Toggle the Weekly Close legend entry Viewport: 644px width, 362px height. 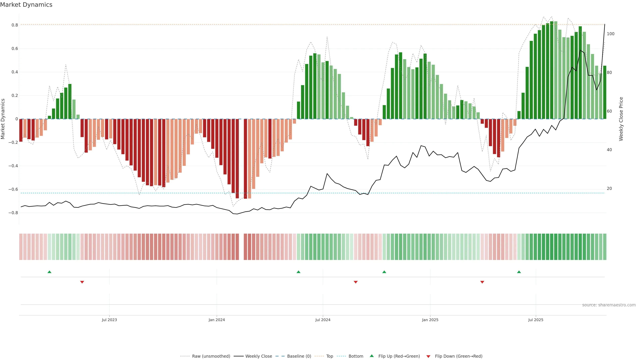click(258, 356)
